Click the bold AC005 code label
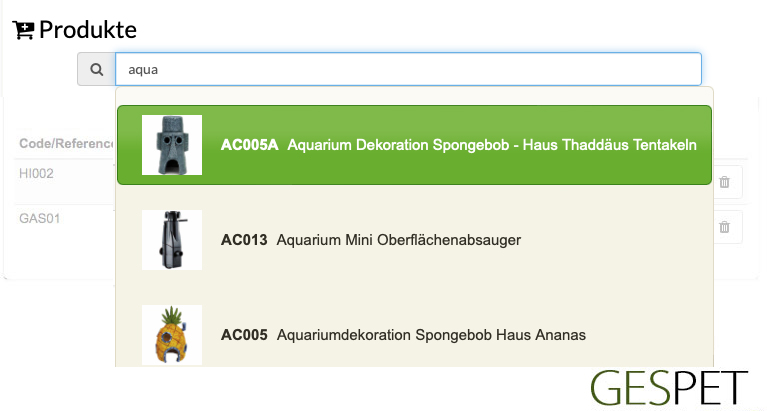The width and height of the screenshot is (767, 411). tap(244, 335)
